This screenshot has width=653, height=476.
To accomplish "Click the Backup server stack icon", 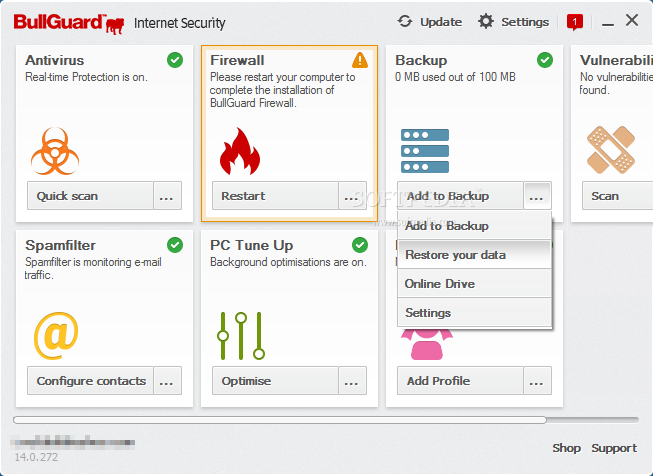I will pyautogui.click(x=425, y=151).
